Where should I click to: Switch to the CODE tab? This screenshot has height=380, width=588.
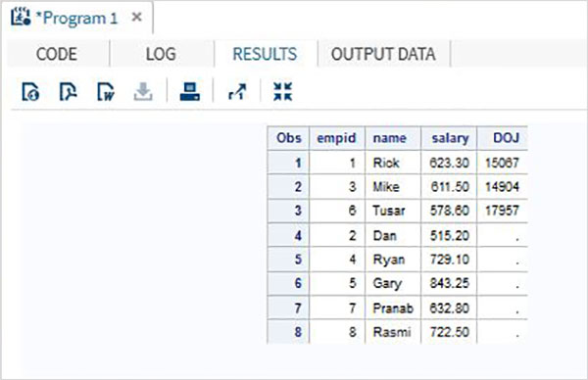57,54
